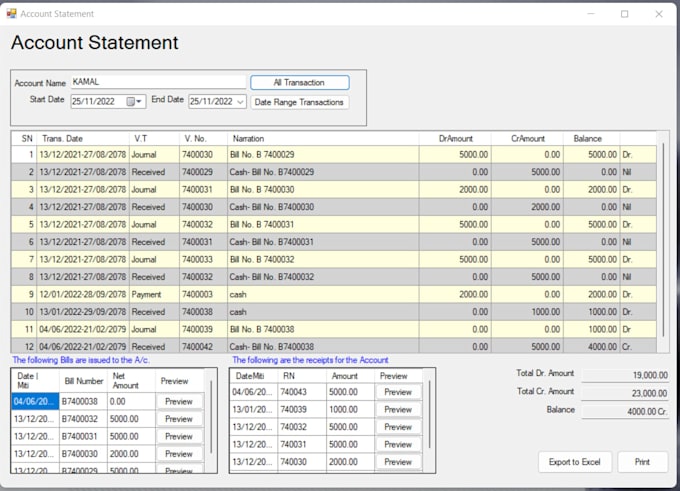Select the Received row voucher 7400038
This screenshot has width=680, height=491.
pyautogui.click(x=333, y=312)
